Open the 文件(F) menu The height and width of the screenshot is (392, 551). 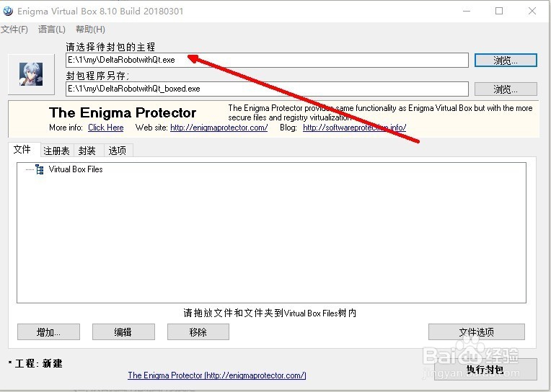(x=14, y=29)
